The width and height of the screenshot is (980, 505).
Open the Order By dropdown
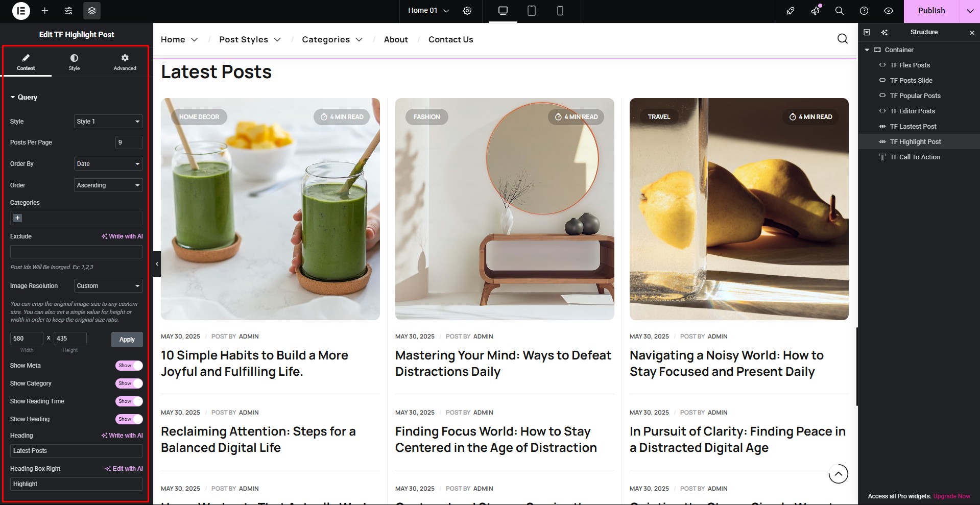108,164
